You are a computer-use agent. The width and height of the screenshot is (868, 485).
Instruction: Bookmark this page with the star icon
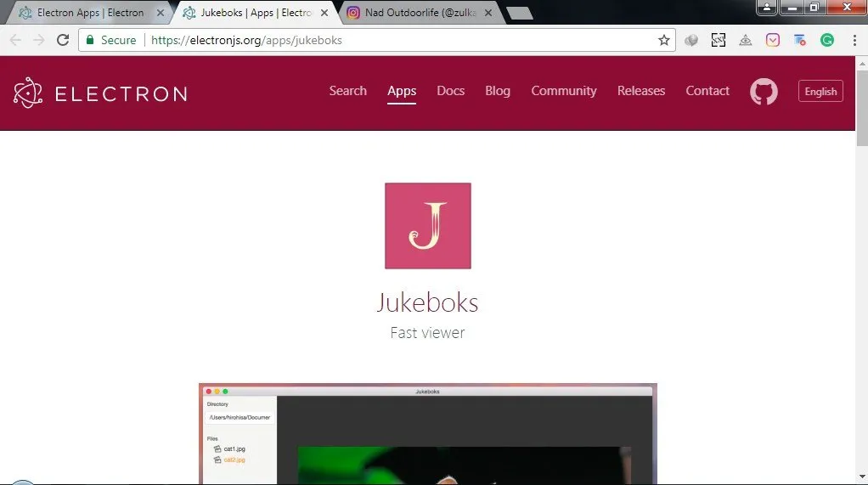click(x=663, y=40)
